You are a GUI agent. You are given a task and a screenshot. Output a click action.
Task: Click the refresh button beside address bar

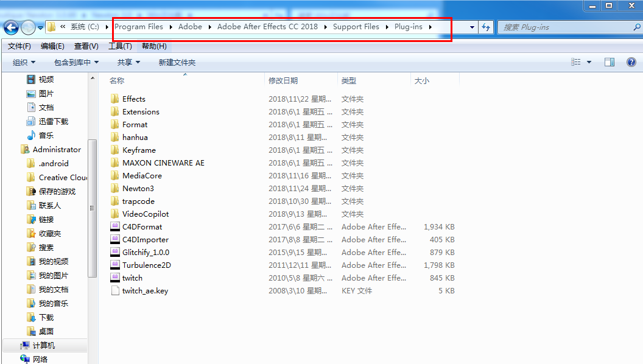point(486,27)
